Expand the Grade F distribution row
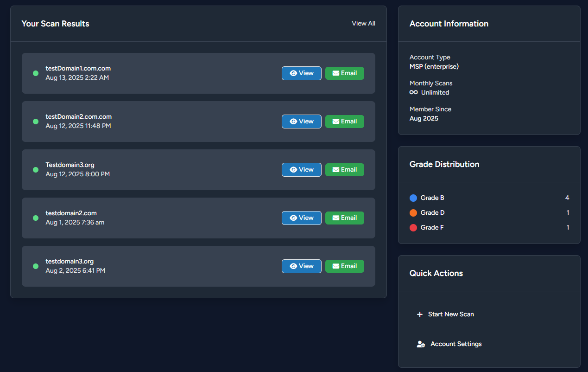Viewport: 588px width, 372px height. (489, 227)
